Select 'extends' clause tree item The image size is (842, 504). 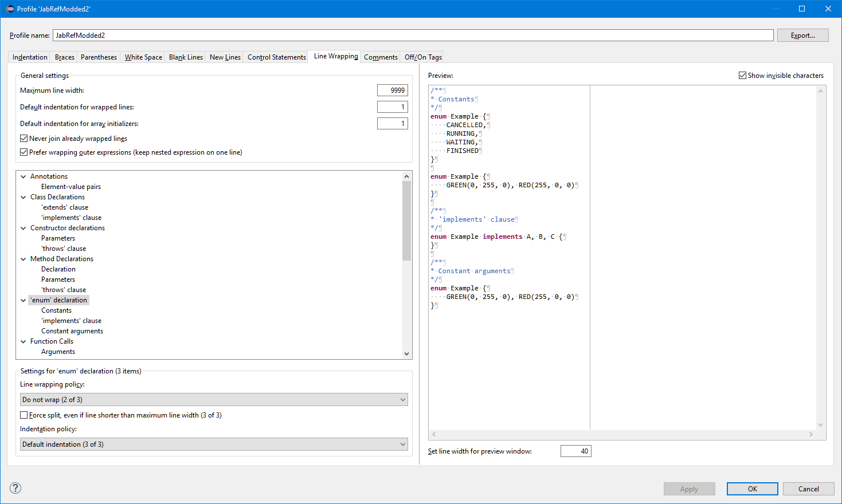[x=65, y=207]
